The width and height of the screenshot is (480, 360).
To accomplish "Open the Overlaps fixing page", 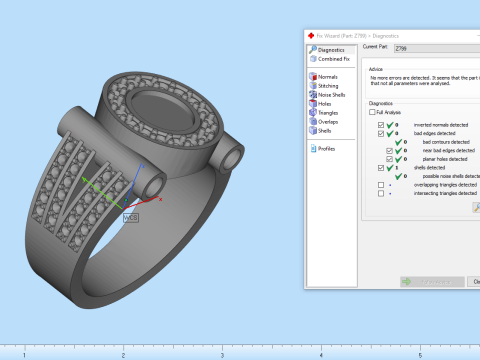I will (323, 122).
